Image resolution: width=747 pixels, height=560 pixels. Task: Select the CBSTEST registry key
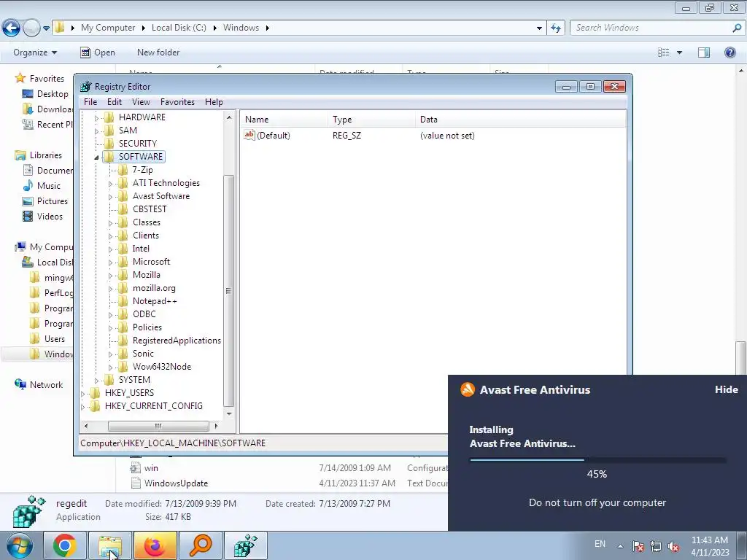(x=150, y=209)
